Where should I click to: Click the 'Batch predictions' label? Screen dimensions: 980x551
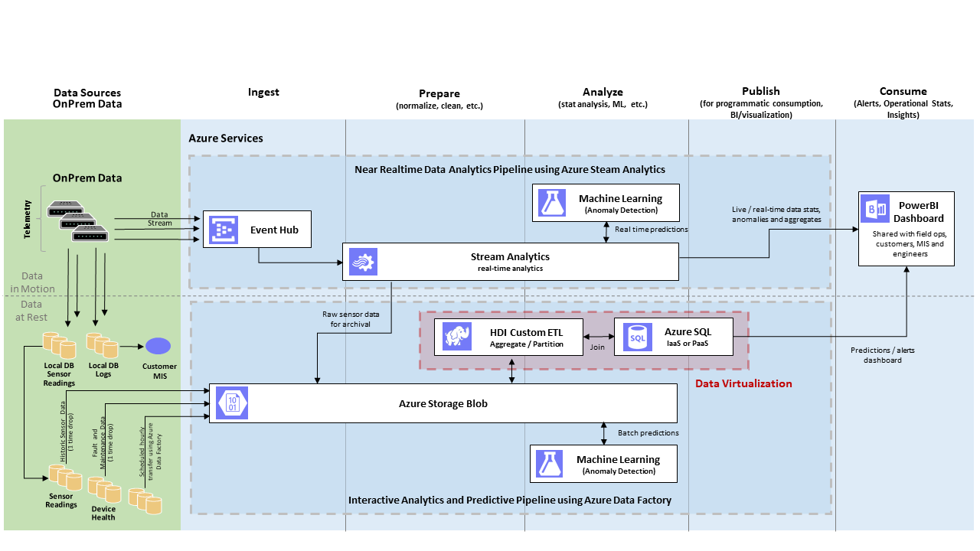648,433
